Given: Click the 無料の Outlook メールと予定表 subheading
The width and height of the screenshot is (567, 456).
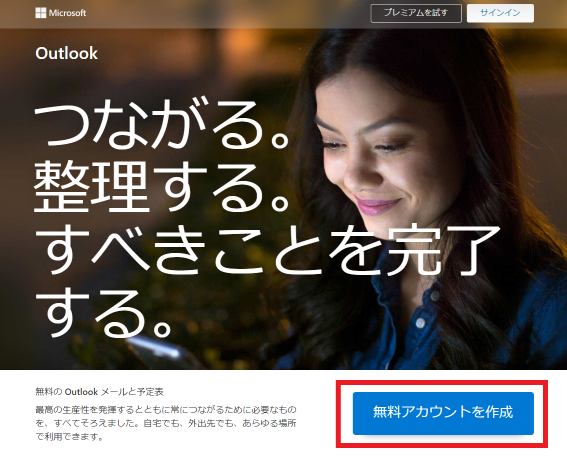Looking at the screenshot, I should (x=99, y=392).
